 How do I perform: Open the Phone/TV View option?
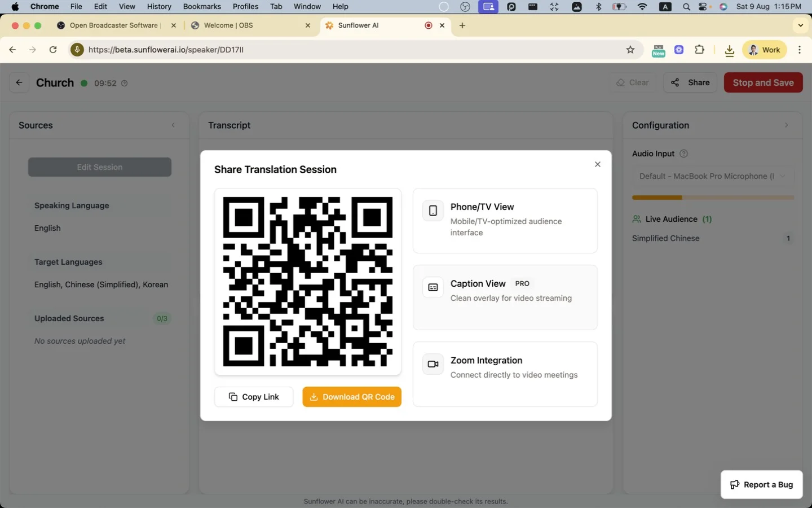(x=505, y=221)
